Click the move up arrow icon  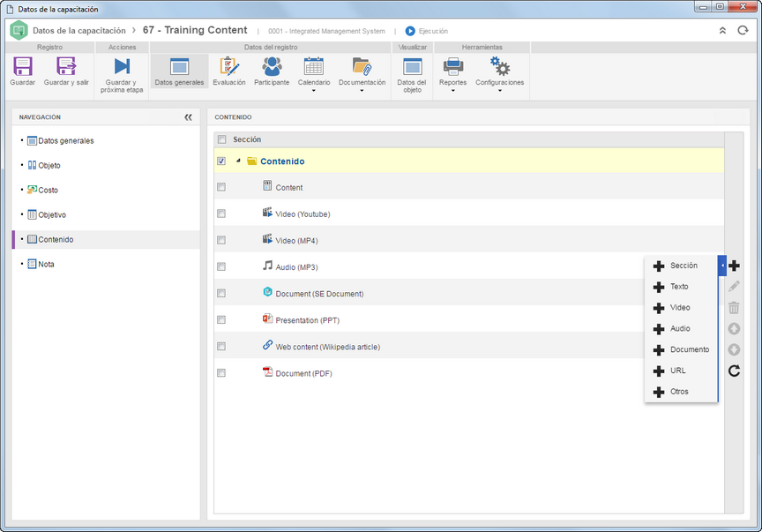pos(734,329)
